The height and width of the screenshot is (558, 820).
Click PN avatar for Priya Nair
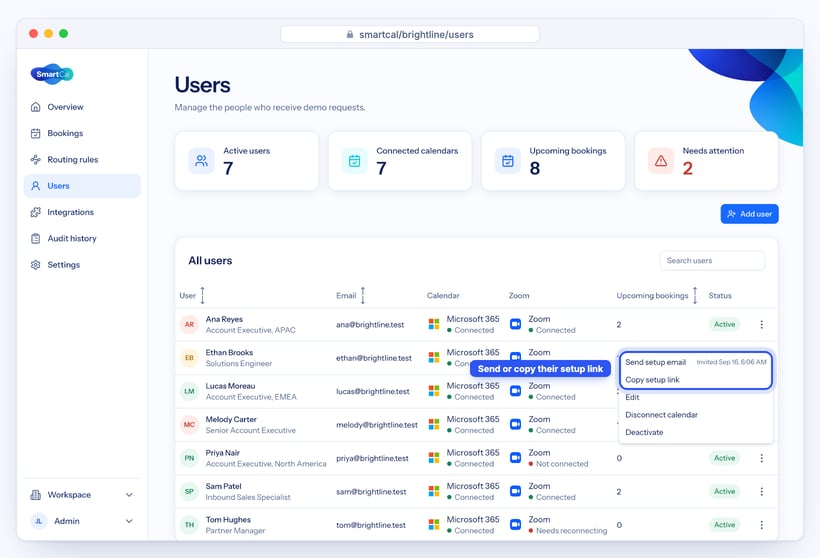click(189, 458)
